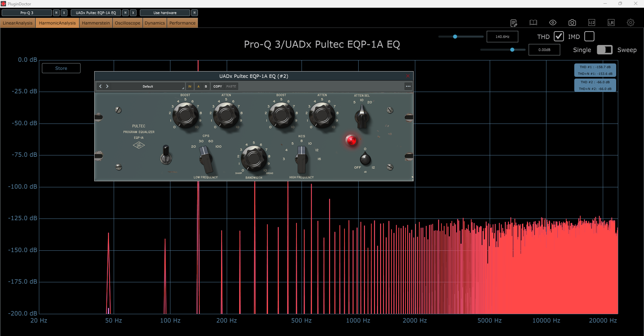Toggle the eye visibility icon

tap(553, 22)
